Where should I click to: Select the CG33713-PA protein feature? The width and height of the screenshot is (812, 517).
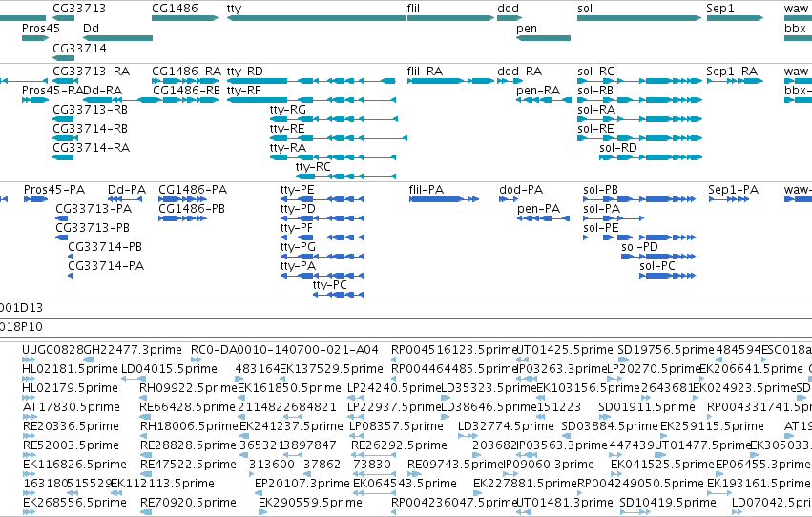coord(62,218)
